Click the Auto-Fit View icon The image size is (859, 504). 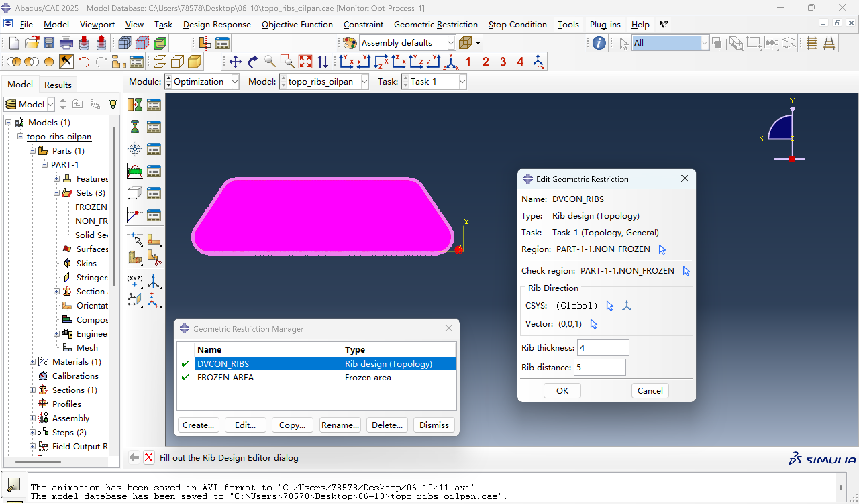[x=305, y=62]
